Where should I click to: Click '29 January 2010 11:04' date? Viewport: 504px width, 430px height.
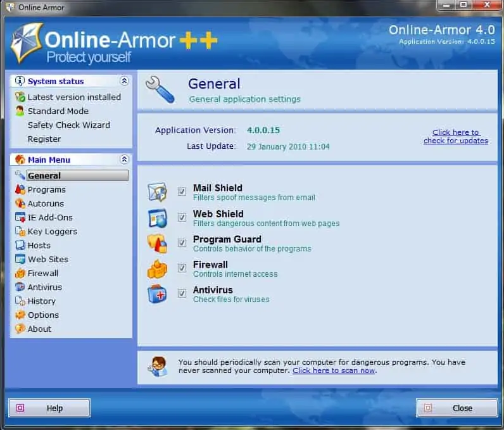pyautogui.click(x=288, y=146)
